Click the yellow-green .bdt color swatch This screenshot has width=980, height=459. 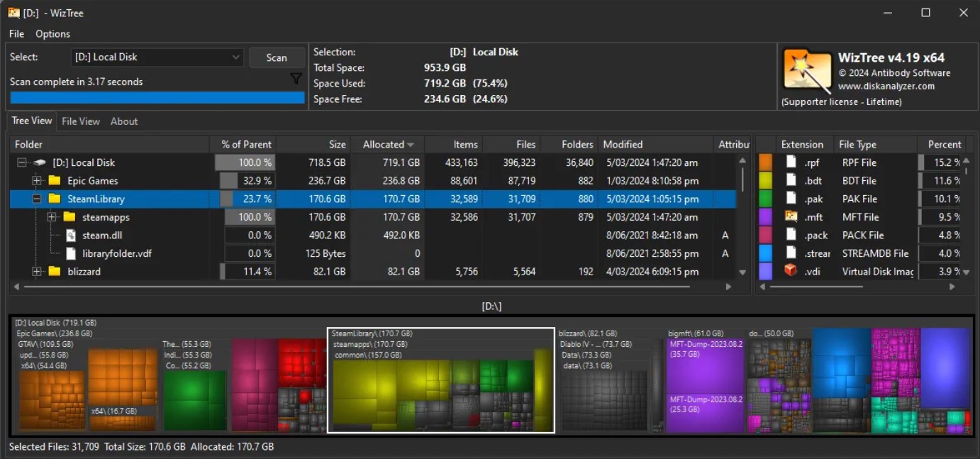pyautogui.click(x=766, y=181)
